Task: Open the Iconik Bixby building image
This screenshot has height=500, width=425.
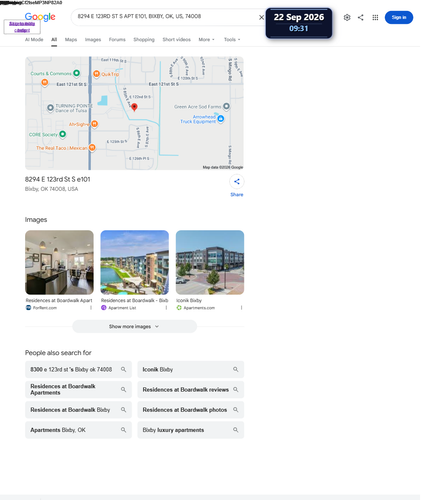Action: coord(210,262)
